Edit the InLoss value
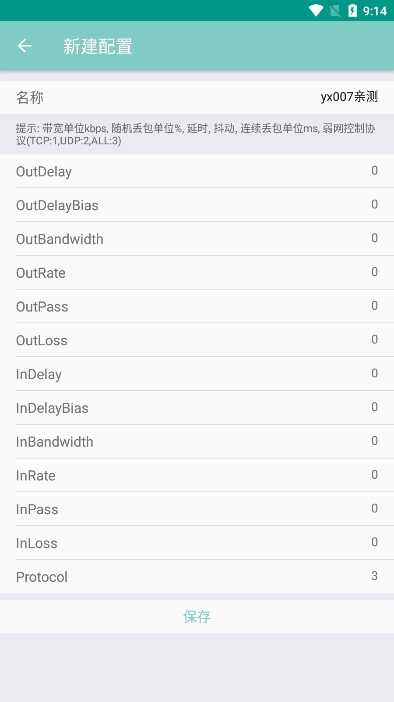 tap(374, 542)
